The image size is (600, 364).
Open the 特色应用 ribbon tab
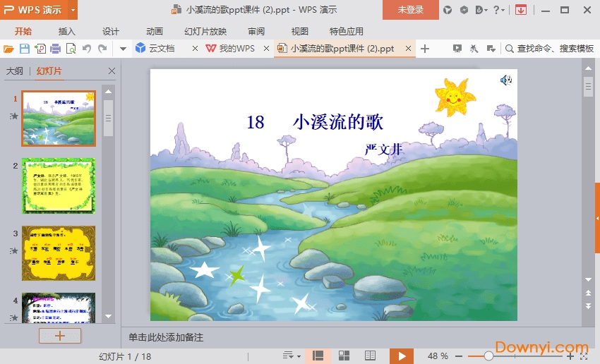tap(347, 31)
